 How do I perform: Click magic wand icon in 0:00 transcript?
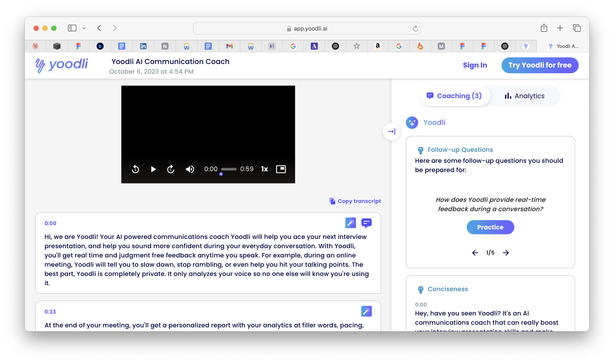tap(350, 223)
